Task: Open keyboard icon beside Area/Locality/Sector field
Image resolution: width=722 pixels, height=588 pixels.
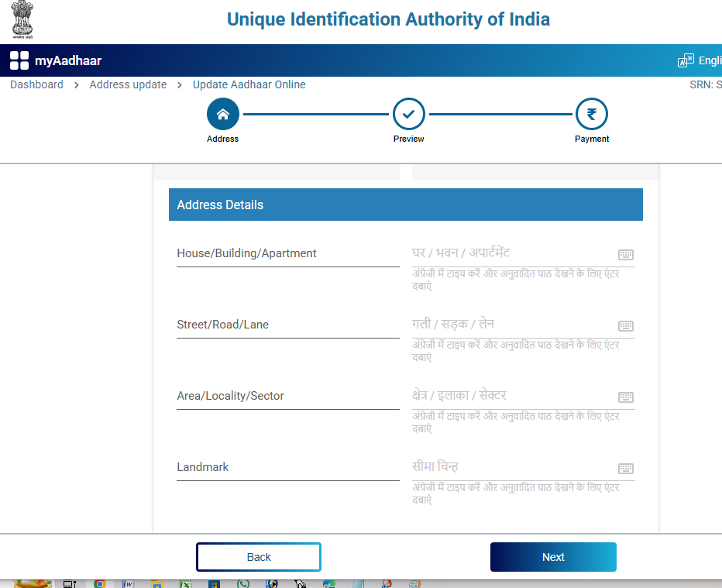Action: pyautogui.click(x=625, y=397)
